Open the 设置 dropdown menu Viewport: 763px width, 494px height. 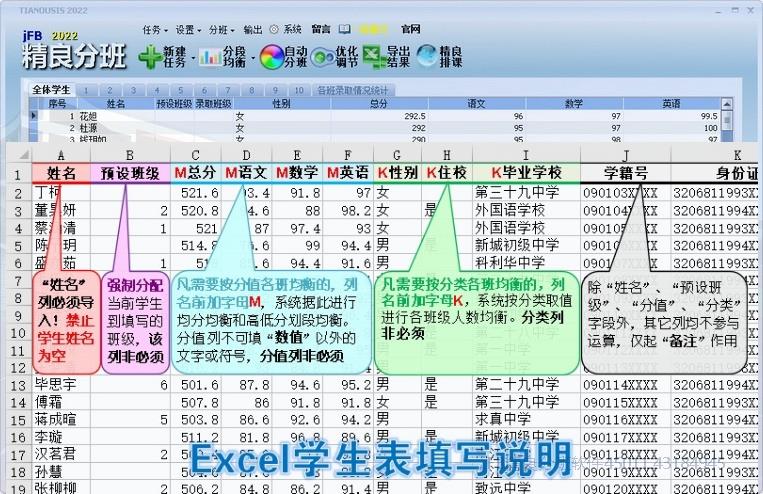click(x=188, y=30)
